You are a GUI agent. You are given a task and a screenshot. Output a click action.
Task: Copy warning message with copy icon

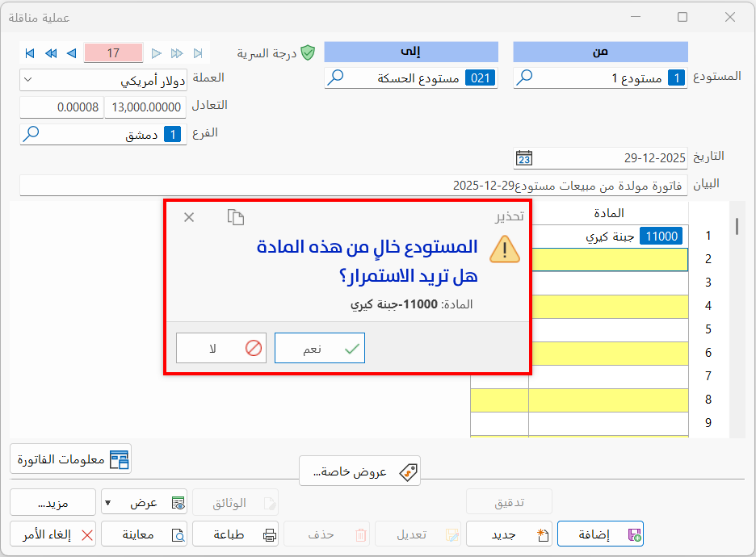pyautogui.click(x=236, y=217)
